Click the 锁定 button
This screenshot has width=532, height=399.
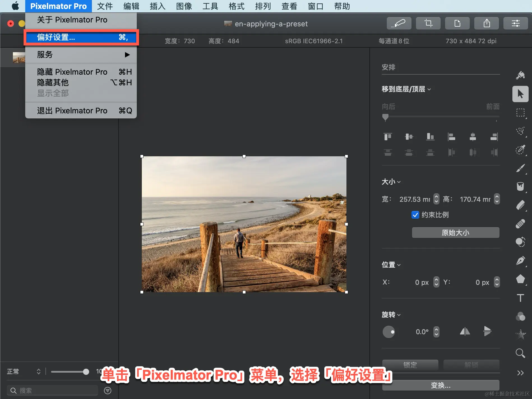[410, 365]
